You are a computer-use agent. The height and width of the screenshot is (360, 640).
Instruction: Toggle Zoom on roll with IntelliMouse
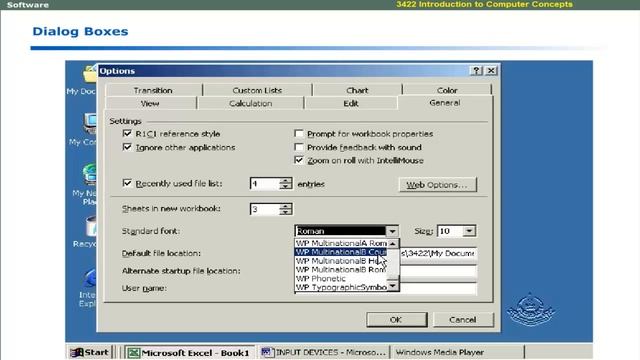click(299, 160)
